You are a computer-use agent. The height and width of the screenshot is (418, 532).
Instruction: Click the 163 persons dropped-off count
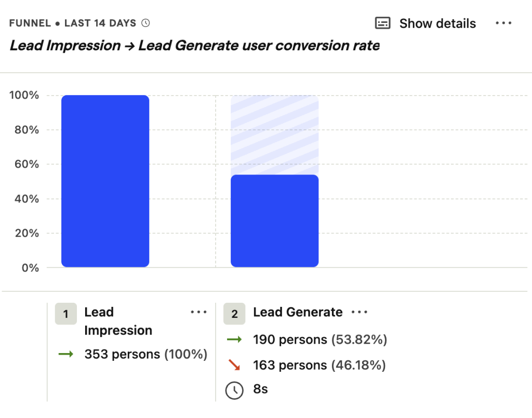(x=290, y=365)
